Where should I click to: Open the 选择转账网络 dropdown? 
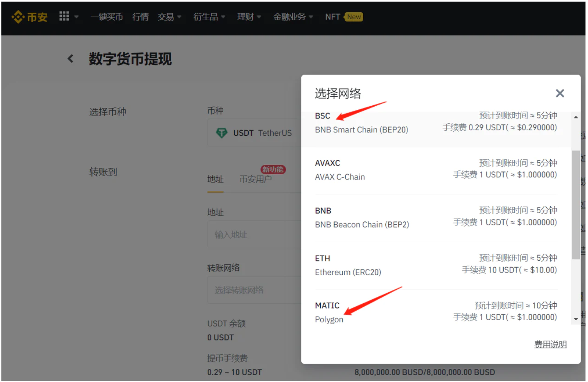tap(254, 290)
